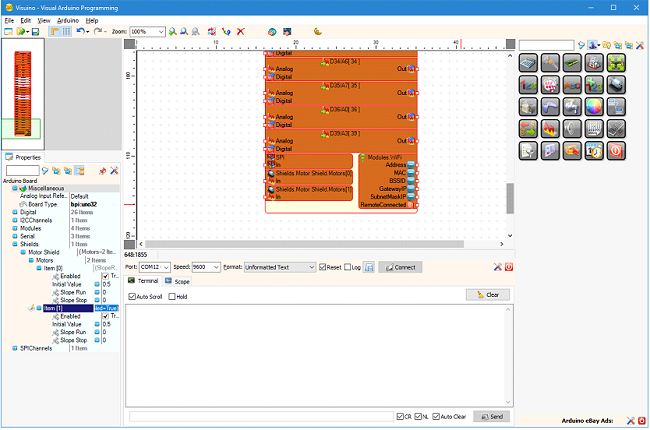Screen dimensions: 650x430
Task: Select the Integer 123 palette category
Action: point(528,85)
